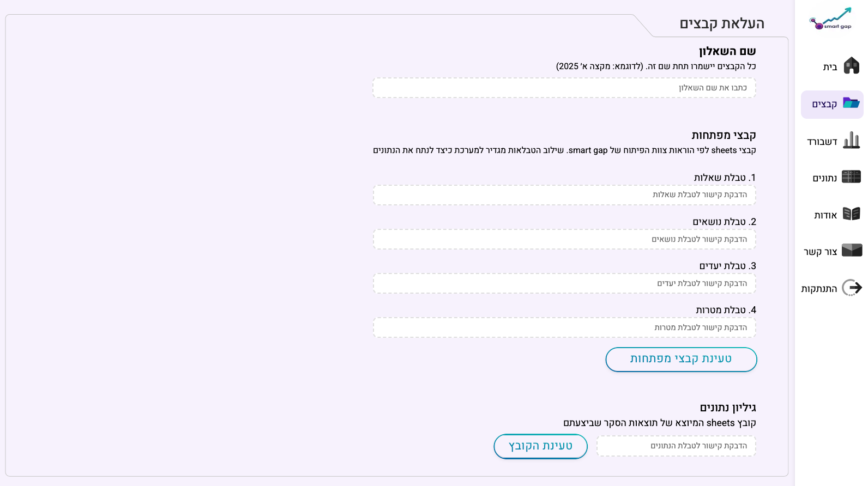
Task: Select the קבצים menu item
Action: (824, 104)
